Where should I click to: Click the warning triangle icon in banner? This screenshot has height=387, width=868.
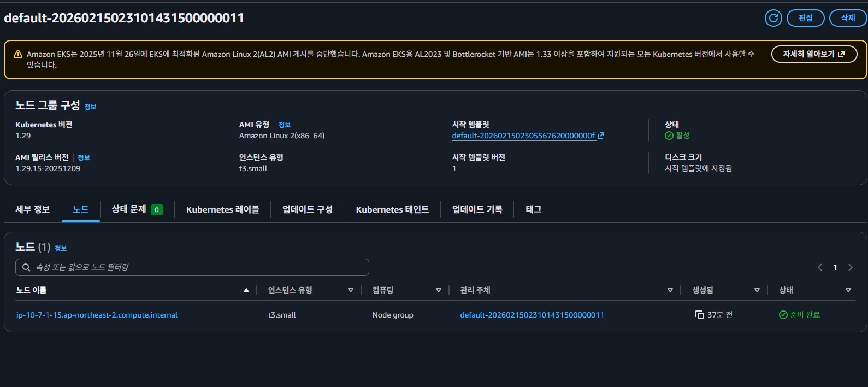click(17, 54)
